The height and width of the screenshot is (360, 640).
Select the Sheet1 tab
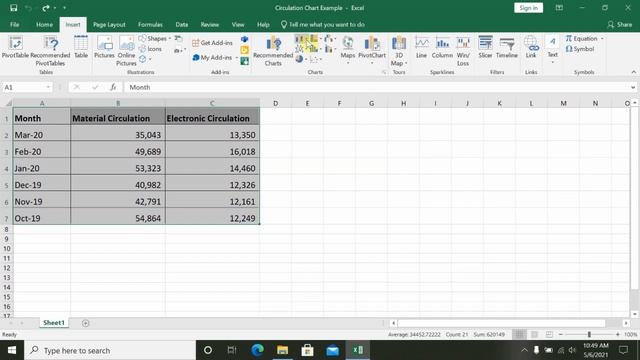pos(54,322)
